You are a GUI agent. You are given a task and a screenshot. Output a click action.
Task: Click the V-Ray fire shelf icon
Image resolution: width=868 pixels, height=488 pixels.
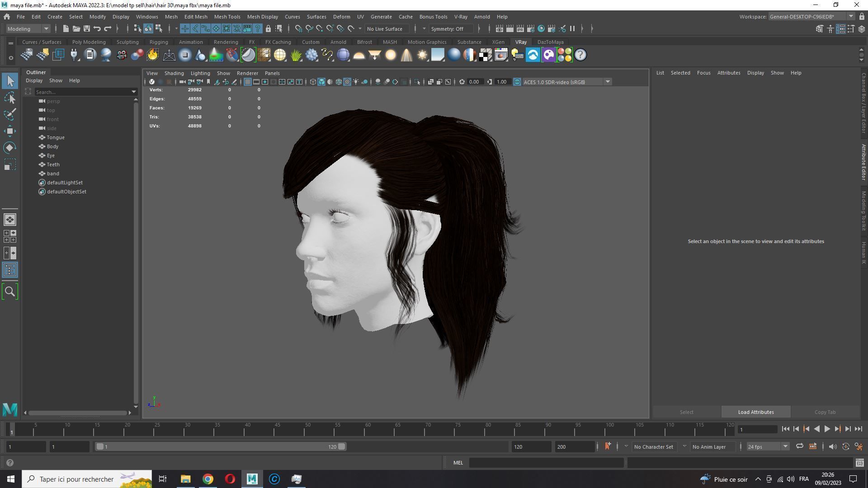coord(153,55)
